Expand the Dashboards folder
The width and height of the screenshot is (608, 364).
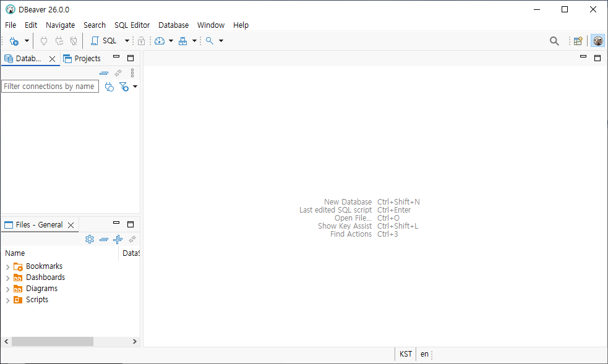pos(8,278)
